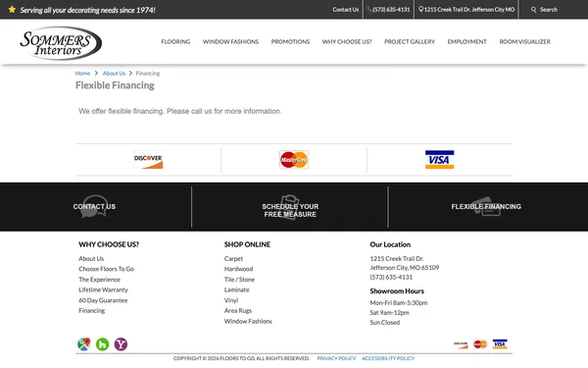The width and height of the screenshot is (588, 368).
Task: Click footer phone (573) 635-4131
Action: click(391, 277)
